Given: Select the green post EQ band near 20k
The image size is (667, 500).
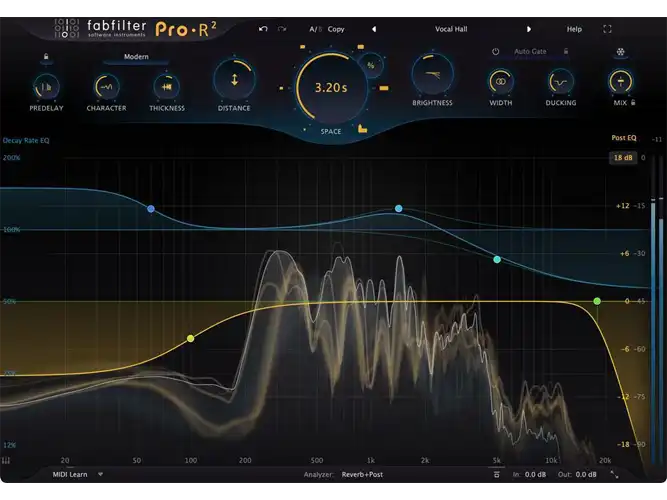Looking at the screenshot, I should pos(597,301).
